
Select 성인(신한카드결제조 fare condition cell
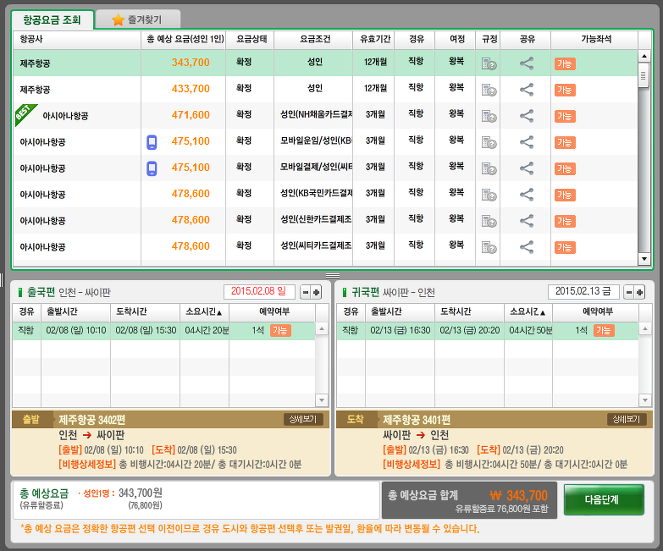point(315,220)
